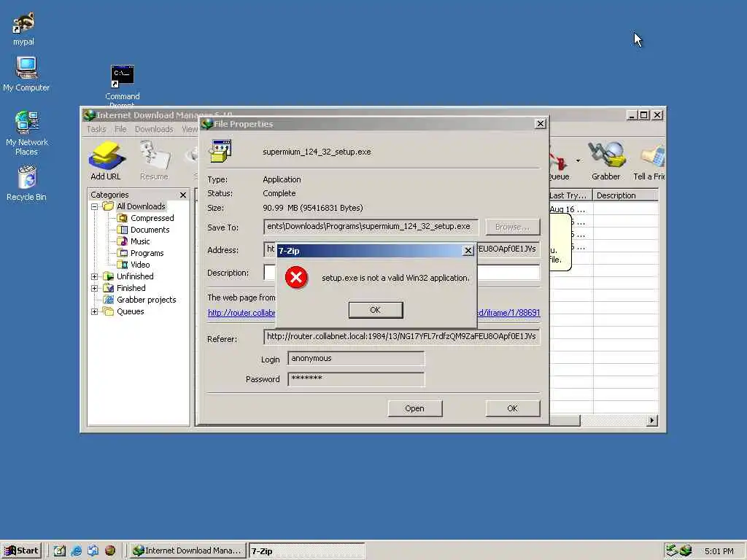Click the Compressed folder icon in tree
This screenshot has width=747, height=560.
pyautogui.click(x=123, y=218)
